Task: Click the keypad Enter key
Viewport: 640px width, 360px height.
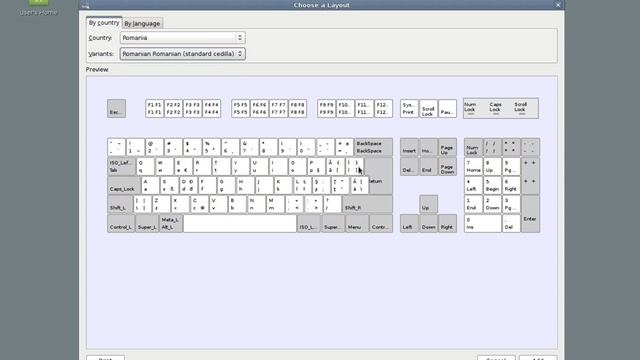Action: (x=530, y=214)
